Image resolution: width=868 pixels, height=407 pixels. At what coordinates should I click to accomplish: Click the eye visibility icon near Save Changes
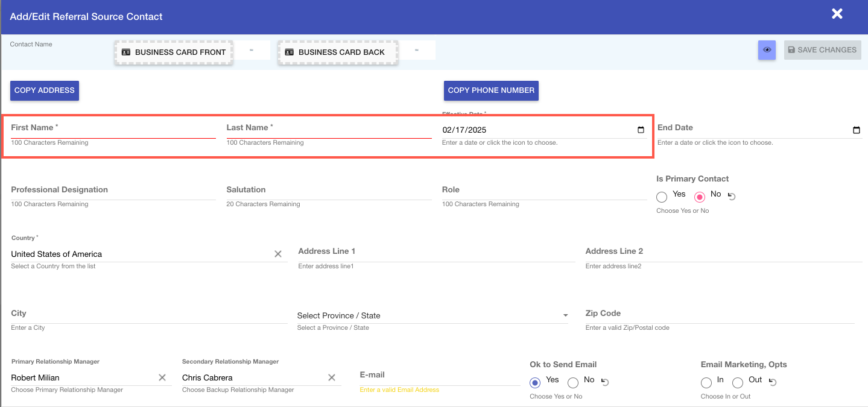767,50
